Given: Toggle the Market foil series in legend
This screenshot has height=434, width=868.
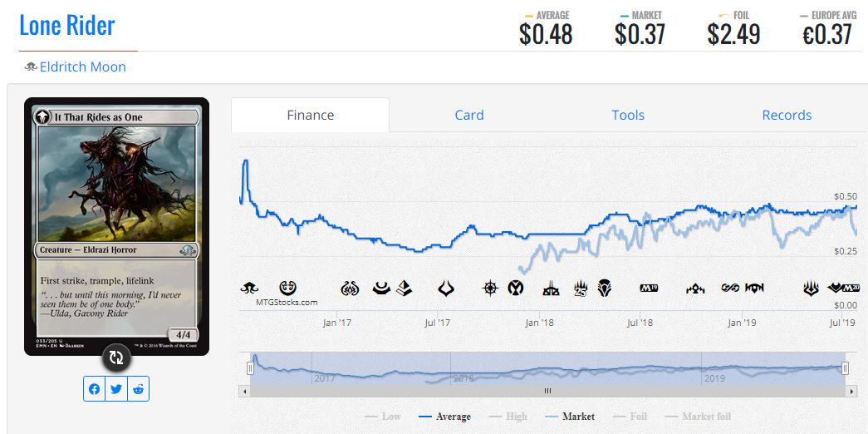Looking at the screenshot, I should coord(698,417).
